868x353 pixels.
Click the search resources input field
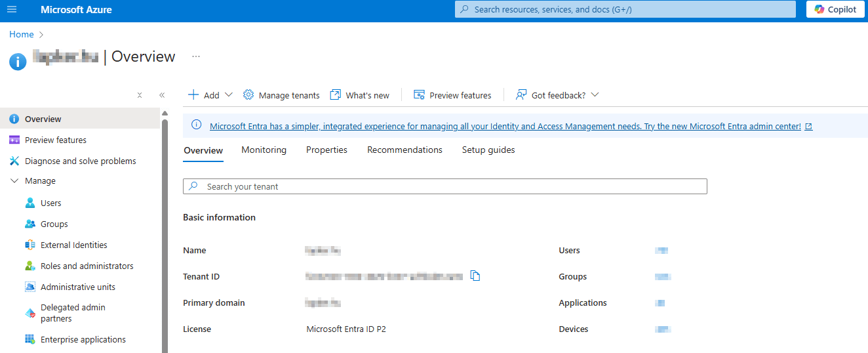tap(625, 9)
